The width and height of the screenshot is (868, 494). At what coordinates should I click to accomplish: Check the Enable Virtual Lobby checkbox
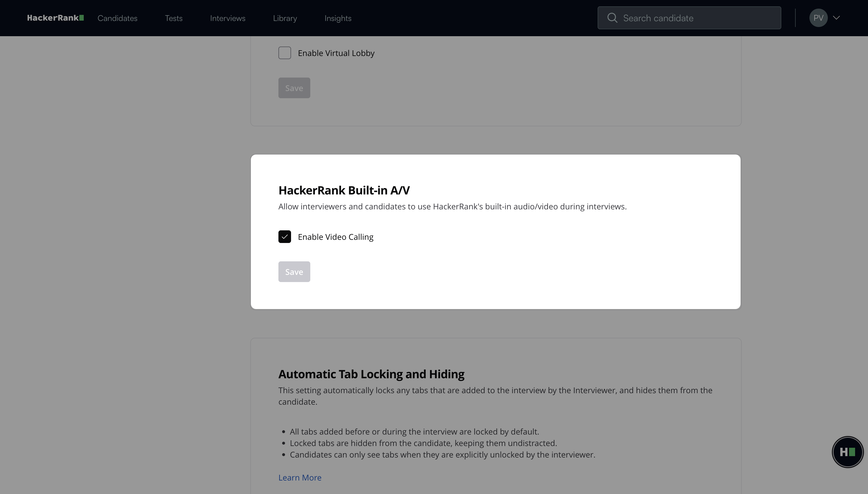[x=284, y=53]
